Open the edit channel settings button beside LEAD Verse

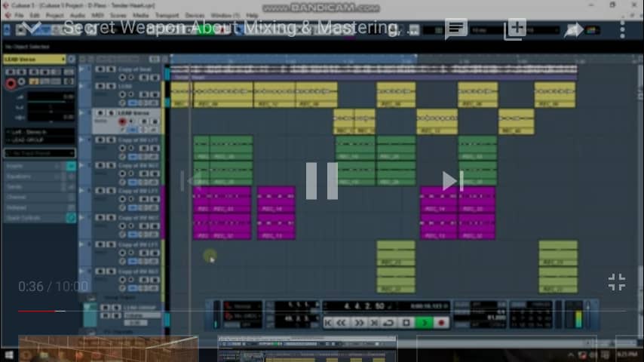click(72, 59)
